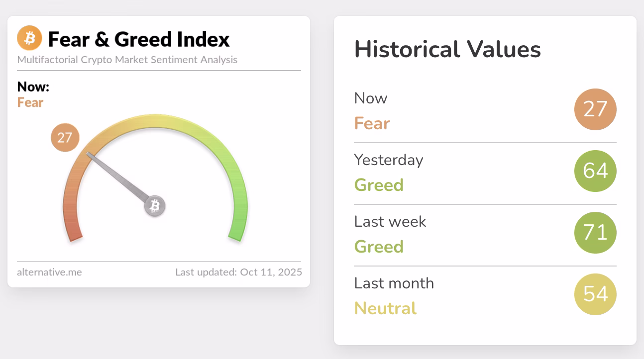Click the Multifactorial Crypto Market Sentiment subtitle
The image size is (644, 359).
tap(127, 60)
